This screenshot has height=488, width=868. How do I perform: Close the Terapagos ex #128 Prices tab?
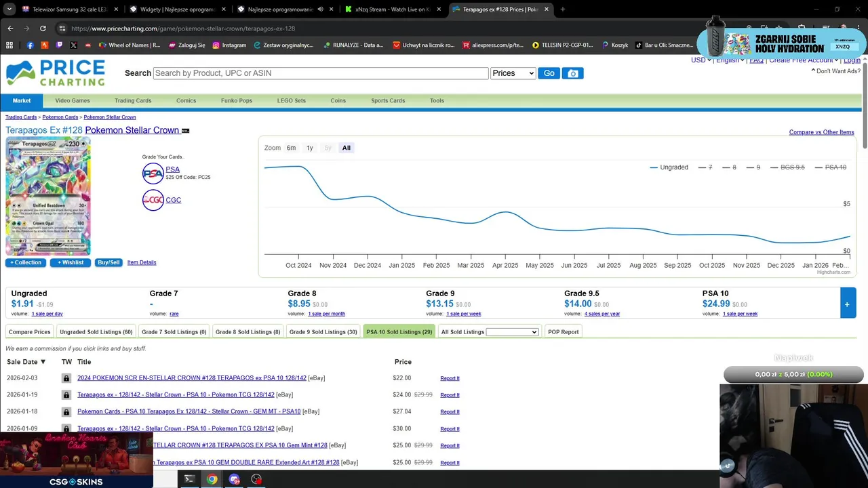pyautogui.click(x=547, y=9)
